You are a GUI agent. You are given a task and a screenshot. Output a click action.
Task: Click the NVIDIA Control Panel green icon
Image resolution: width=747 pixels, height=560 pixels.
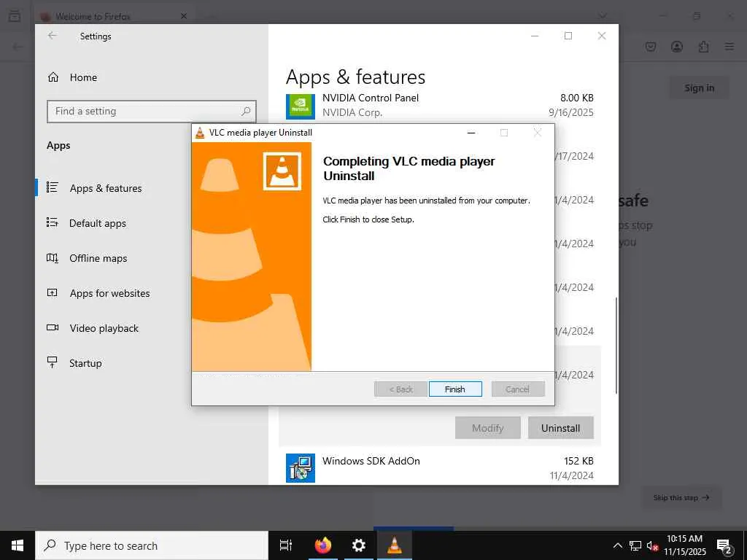tap(301, 106)
